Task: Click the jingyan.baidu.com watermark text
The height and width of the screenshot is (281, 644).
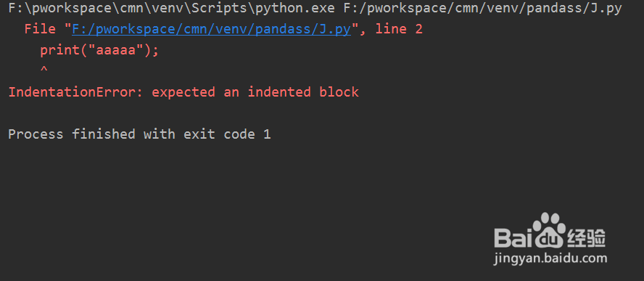Action: pyautogui.click(x=550, y=258)
